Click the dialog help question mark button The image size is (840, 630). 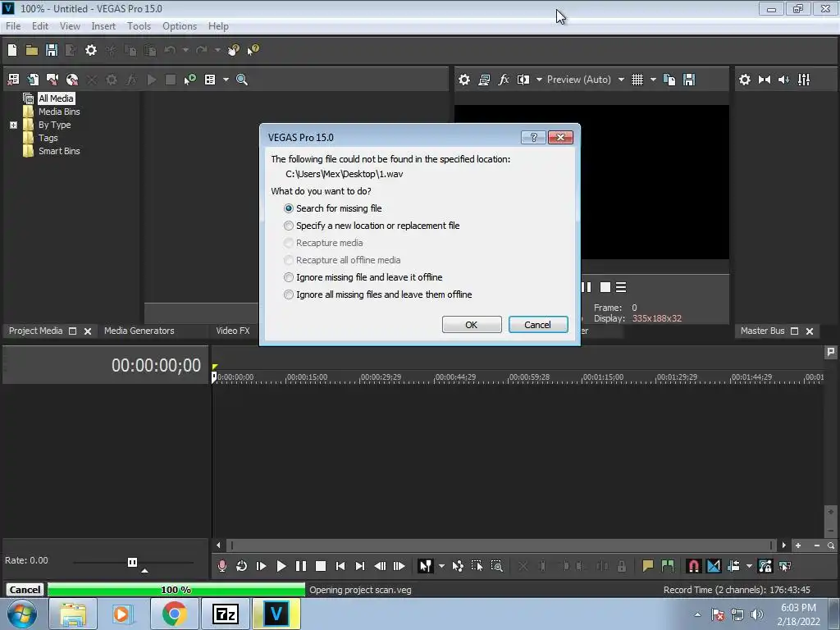(533, 138)
